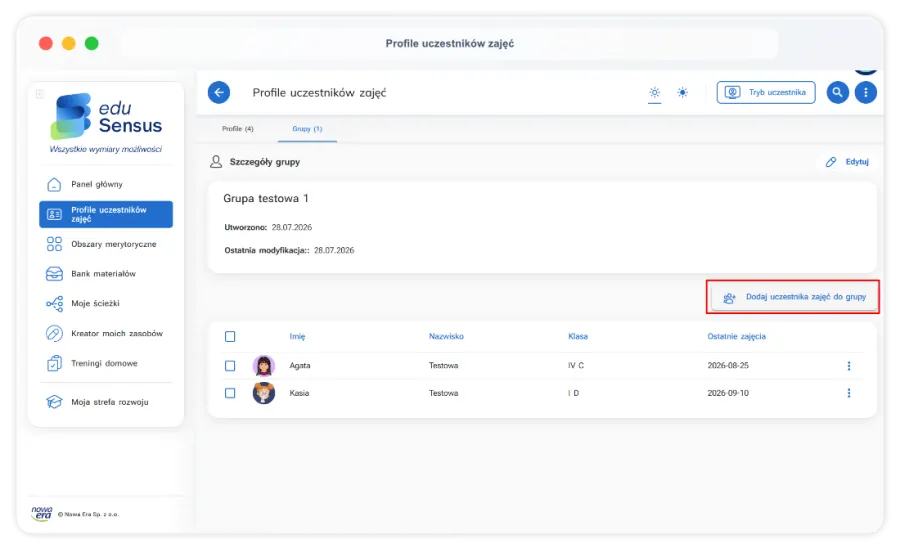The image size is (900, 548).
Task: Click the Tryb uczestnika button
Action: 766,92
